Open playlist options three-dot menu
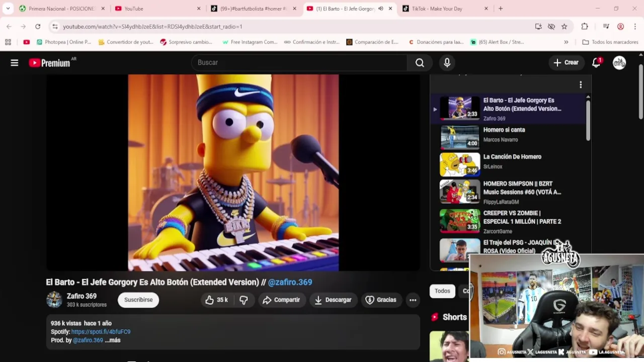The height and width of the screenshot is (362, 644). [581, 84]
